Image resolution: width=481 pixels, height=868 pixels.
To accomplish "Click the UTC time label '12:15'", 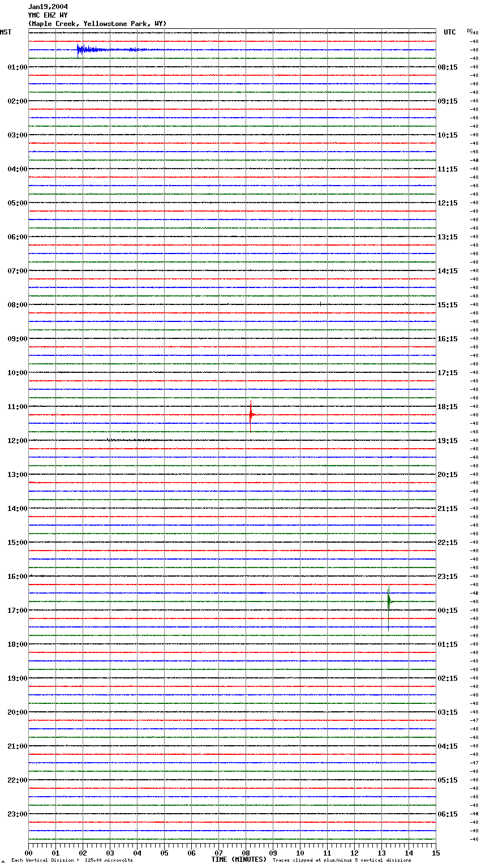I will pos(448,203).
